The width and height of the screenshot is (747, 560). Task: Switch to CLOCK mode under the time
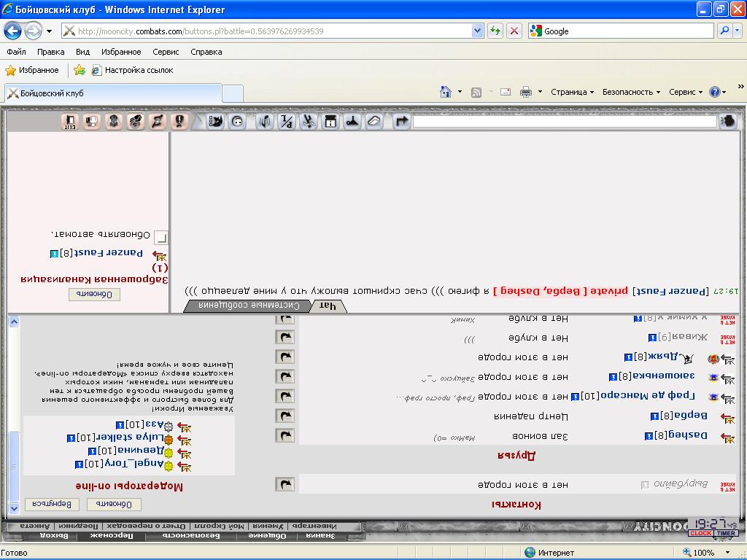[x=701, y=533]
